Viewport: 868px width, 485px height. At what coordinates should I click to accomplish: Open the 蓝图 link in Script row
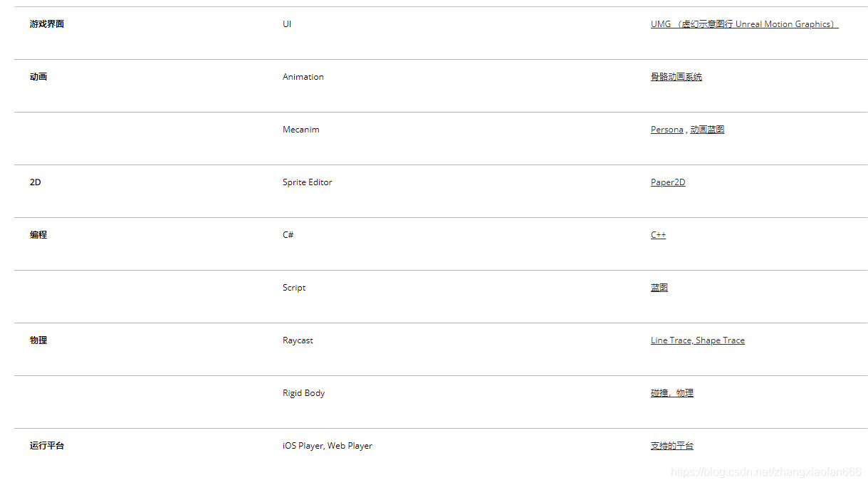659,288
